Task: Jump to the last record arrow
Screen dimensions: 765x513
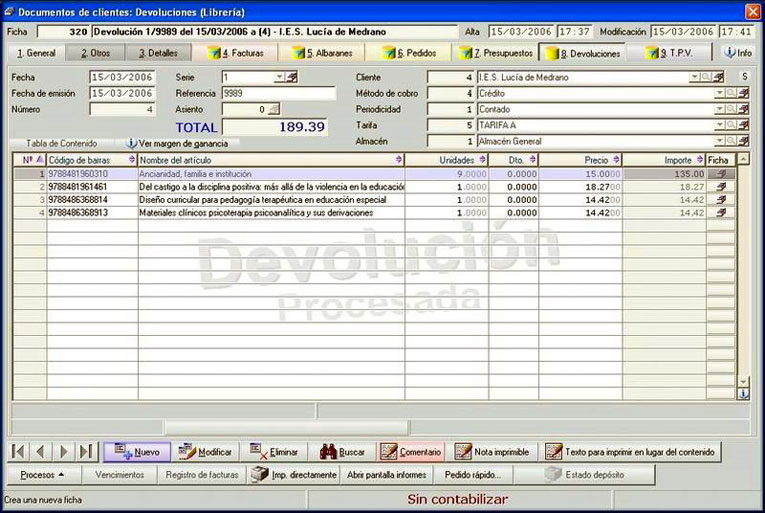Action: [x=86, y=451]
